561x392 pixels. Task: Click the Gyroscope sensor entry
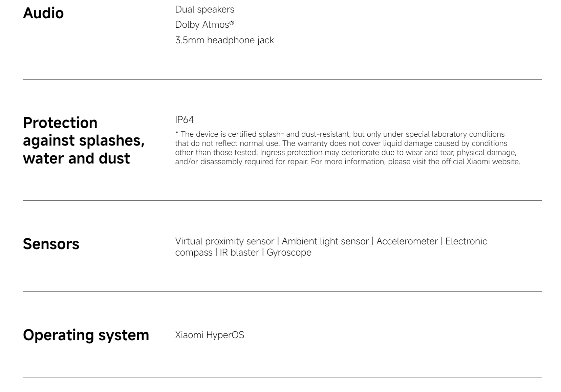[289, 253]
